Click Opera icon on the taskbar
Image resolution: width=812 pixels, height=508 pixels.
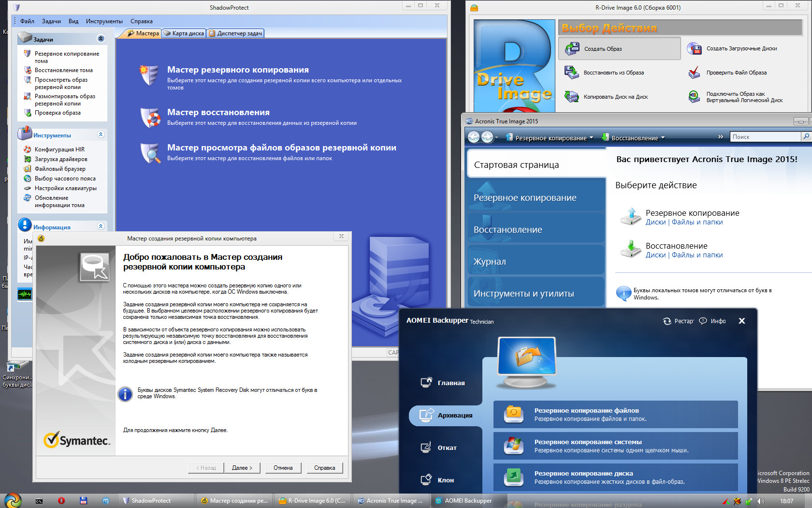click(x=61, y=501)
